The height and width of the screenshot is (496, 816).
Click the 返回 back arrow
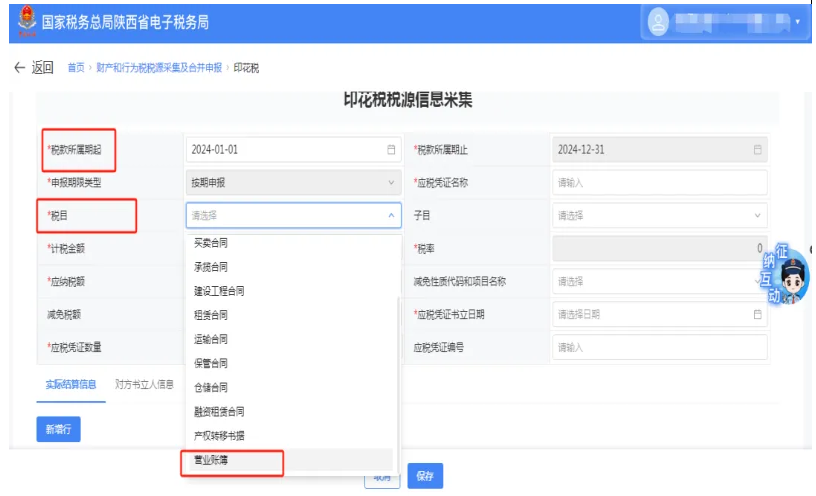pyautogui.click(x=18, y=67)
